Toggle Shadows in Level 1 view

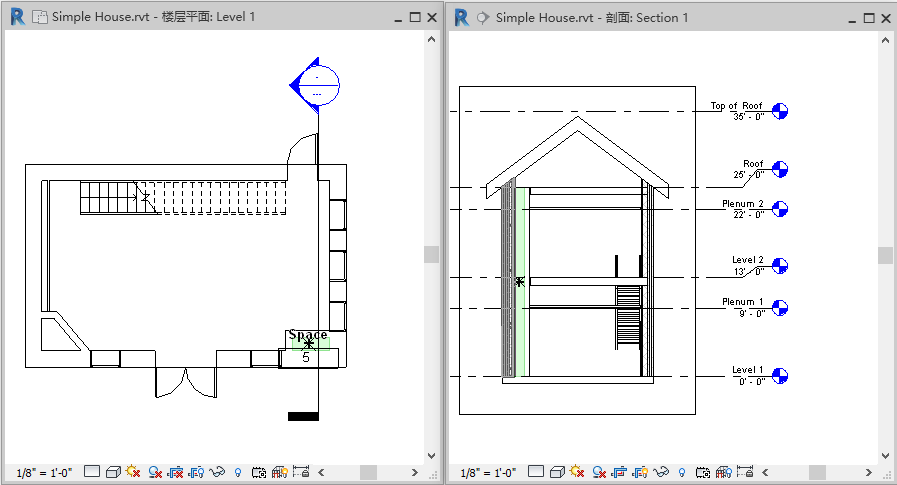coord(155,472)
